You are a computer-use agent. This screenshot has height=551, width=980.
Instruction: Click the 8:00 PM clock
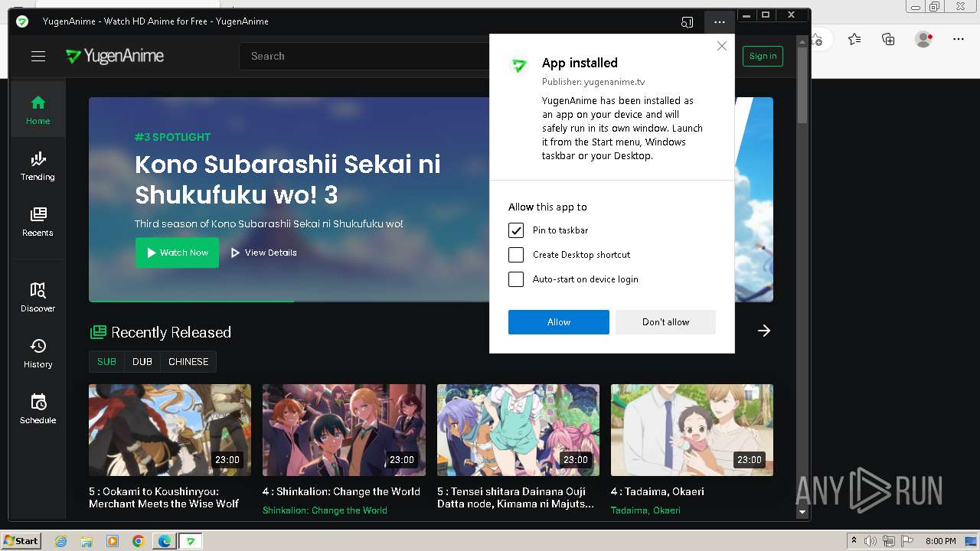pyautogui.click(x=941, y=541)
